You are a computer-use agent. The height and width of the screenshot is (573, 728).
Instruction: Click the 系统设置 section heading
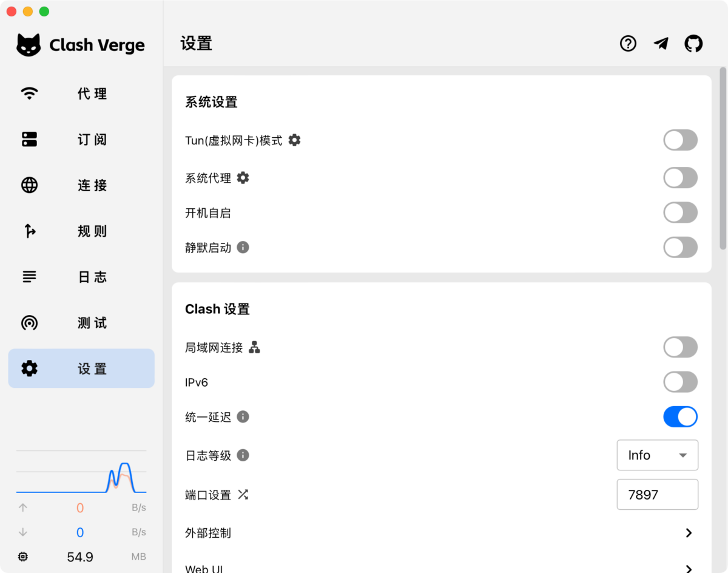(x=211, y=102)
